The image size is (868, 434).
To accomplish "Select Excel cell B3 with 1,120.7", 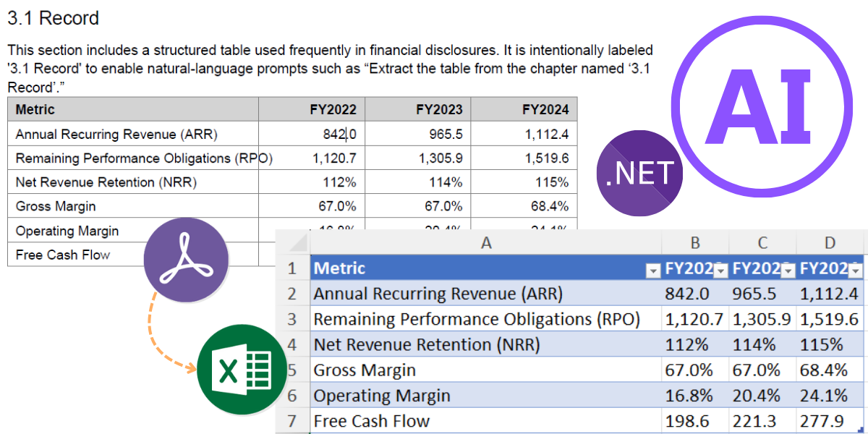I will click(x=695, y=319).
